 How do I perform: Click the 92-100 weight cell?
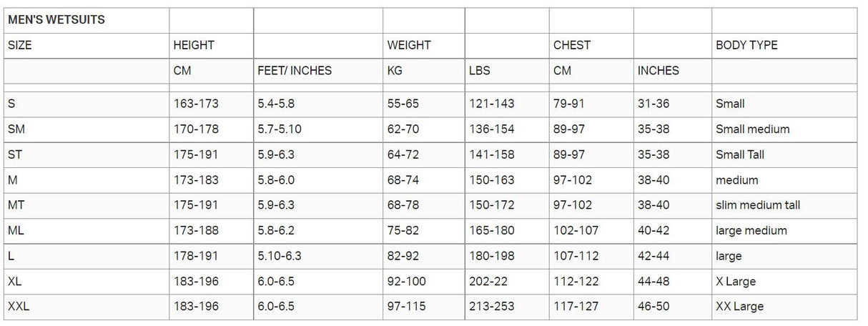coord(406,282)
